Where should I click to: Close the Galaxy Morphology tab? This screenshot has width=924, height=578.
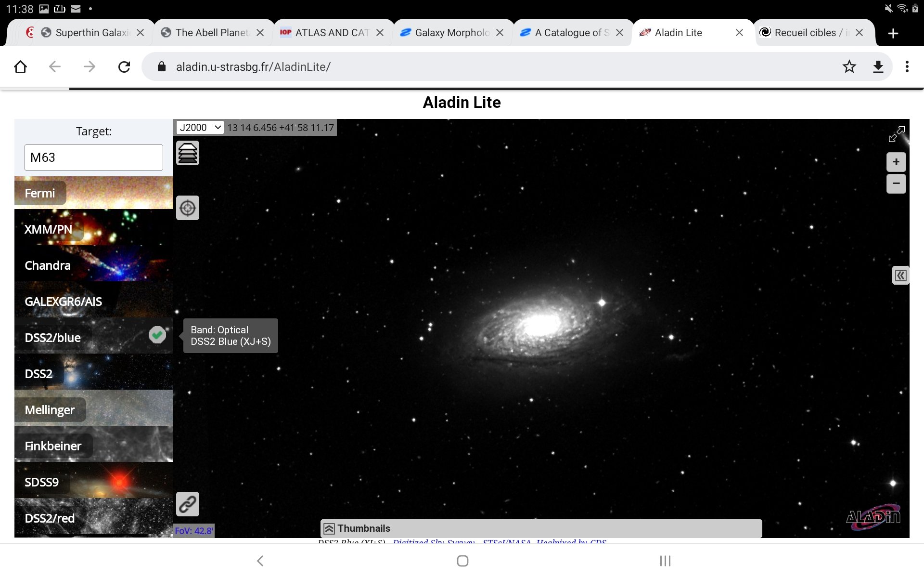(500, 33)
